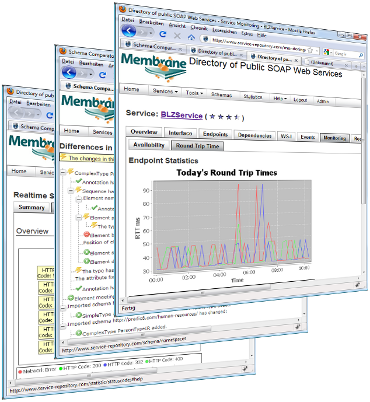Select the Dependencies tab

[254, 135]
